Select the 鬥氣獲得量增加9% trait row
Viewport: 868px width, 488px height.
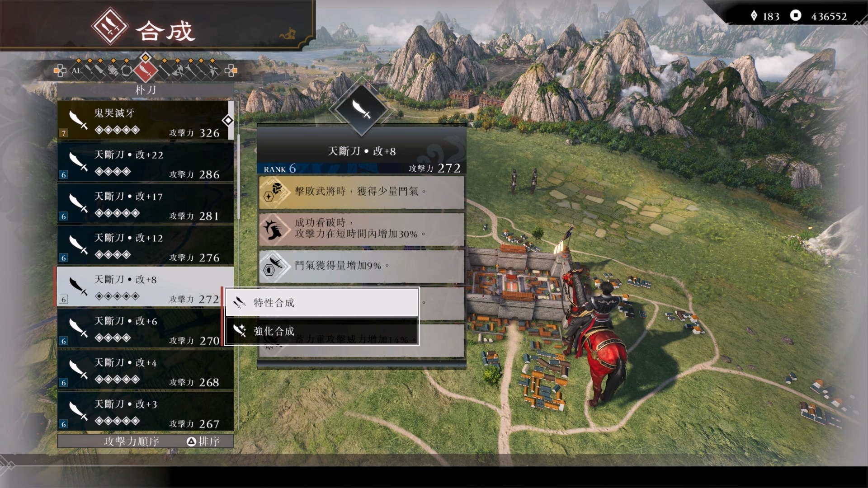tap(362, 266)
